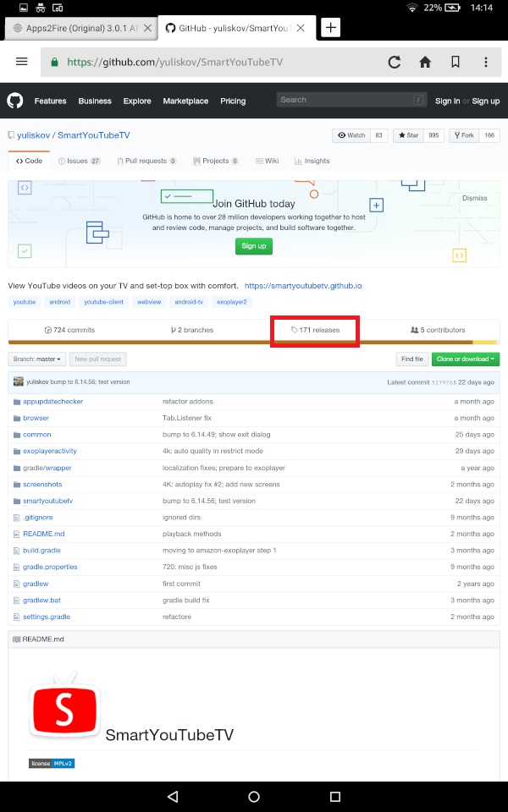508x812 pixels.
Task: Click the SmartYouTubeTV red logo image
Action: pos(64,705)
